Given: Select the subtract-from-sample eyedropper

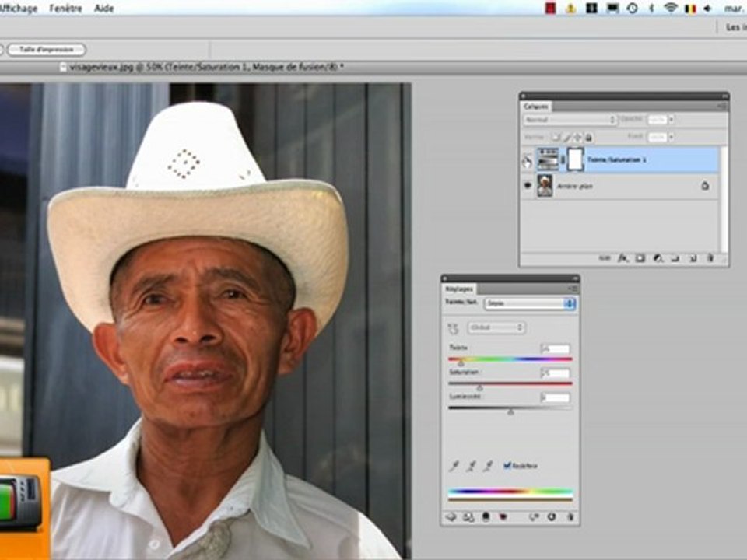Looking at the screenshot, I should [x=488, y=466].
